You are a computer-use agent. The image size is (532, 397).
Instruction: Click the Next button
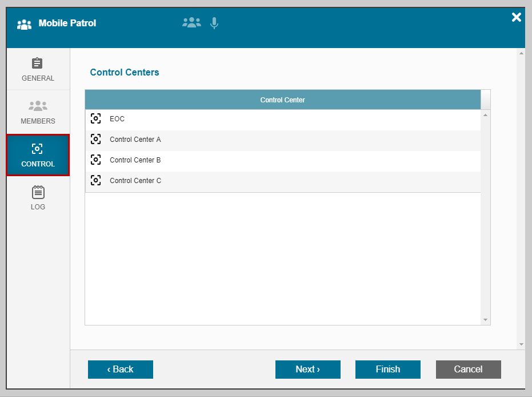tap(308, 370)
